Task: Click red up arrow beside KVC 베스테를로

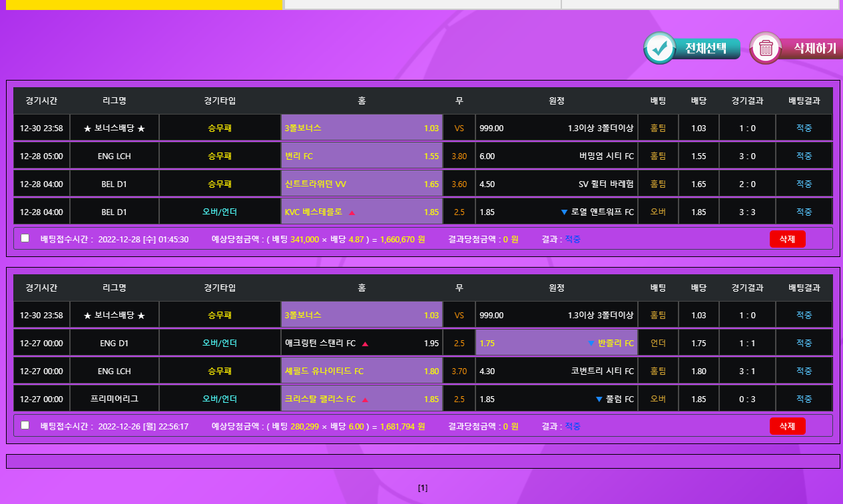Action: coord(352,212)
